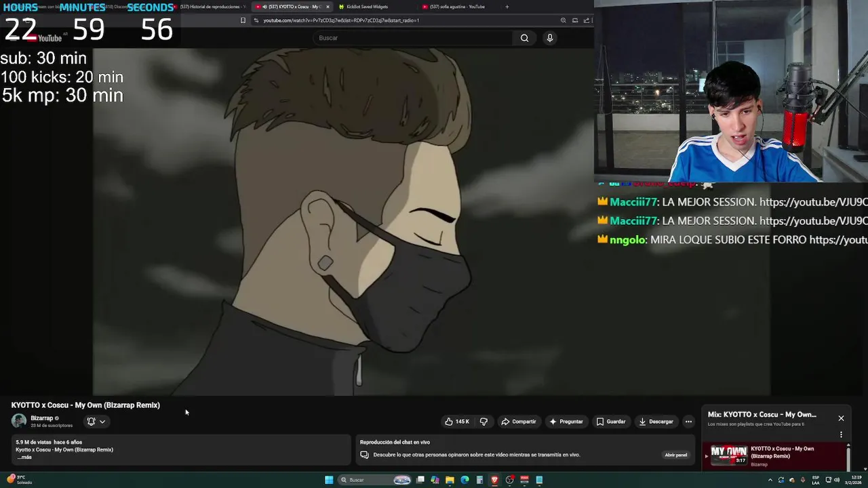Select the youtube.com URL address bar
This screenshot has height=488, width=868.
[x=341, y=20]
